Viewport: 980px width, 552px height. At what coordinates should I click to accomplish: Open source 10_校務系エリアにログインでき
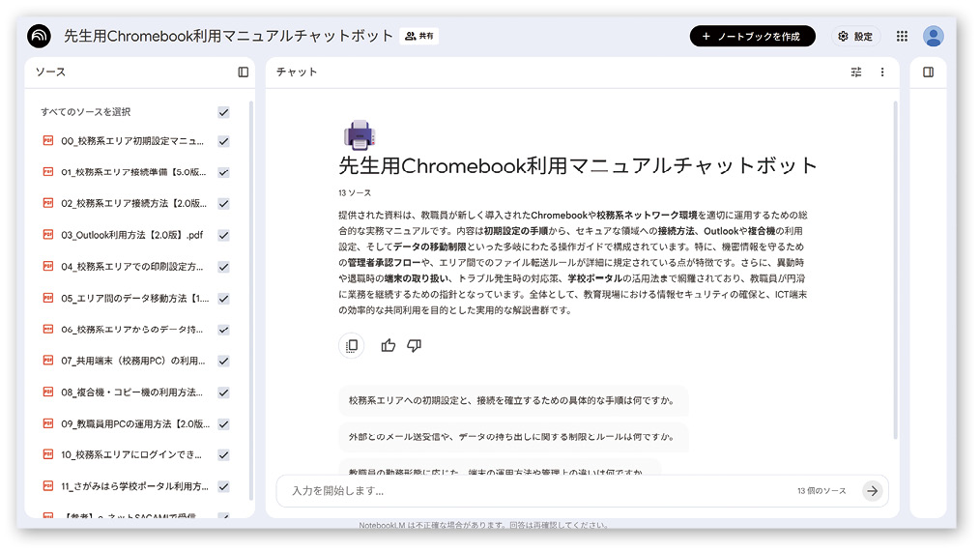tap(131, 455)
